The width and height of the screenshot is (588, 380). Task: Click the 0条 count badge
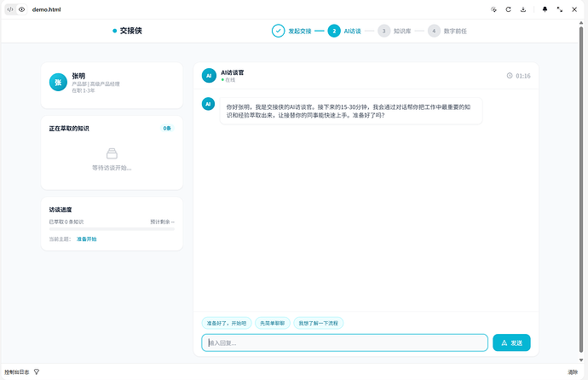(x=167, y=128)
